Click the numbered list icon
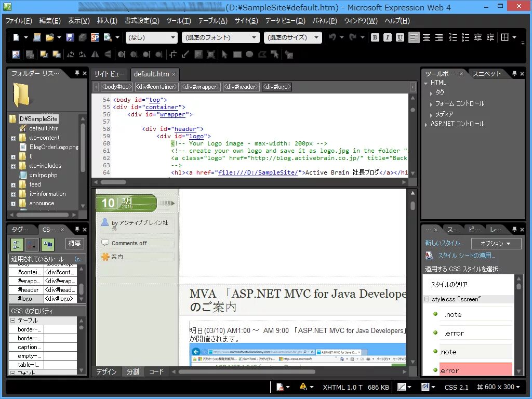The image size is (532, 399). click(x=453, y=37)
